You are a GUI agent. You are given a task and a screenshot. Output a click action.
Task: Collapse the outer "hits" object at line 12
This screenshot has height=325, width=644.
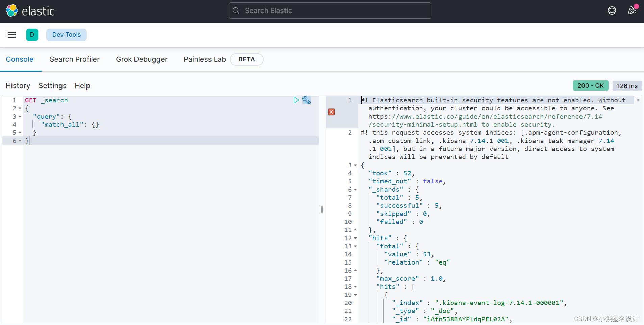[355, 238]
